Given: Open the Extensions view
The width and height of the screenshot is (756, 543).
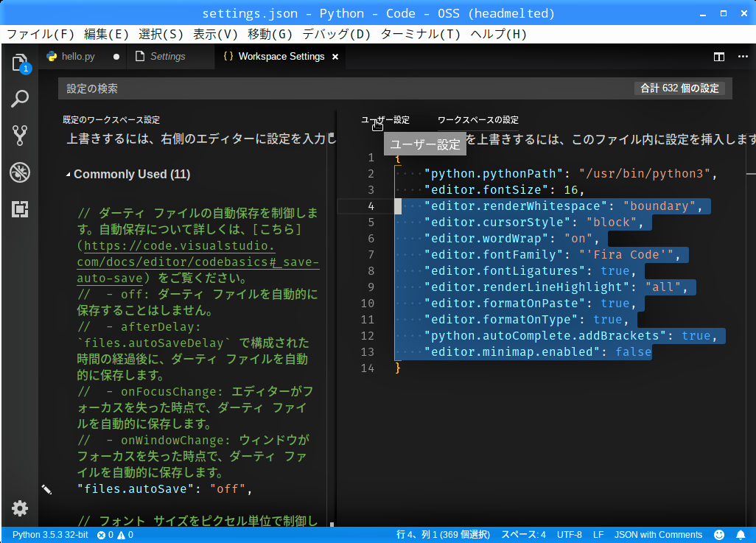Looking at the screenshot, I should (20, 209).
